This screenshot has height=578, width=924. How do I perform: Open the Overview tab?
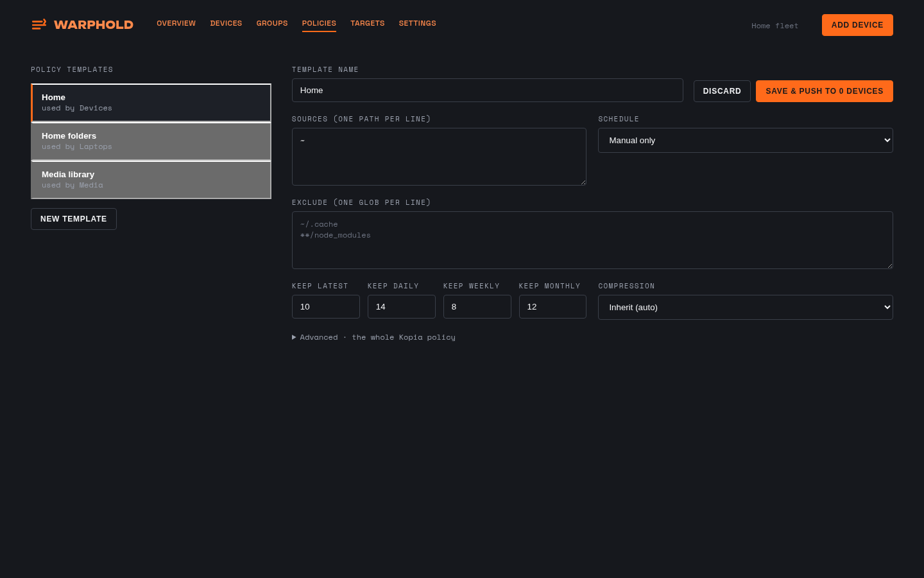pos(176,23)
